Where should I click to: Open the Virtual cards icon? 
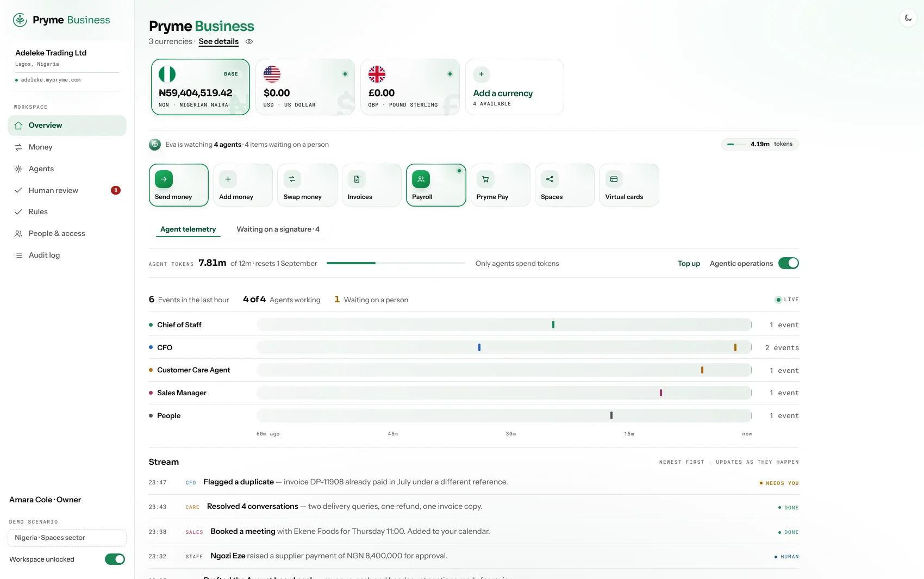614,179
